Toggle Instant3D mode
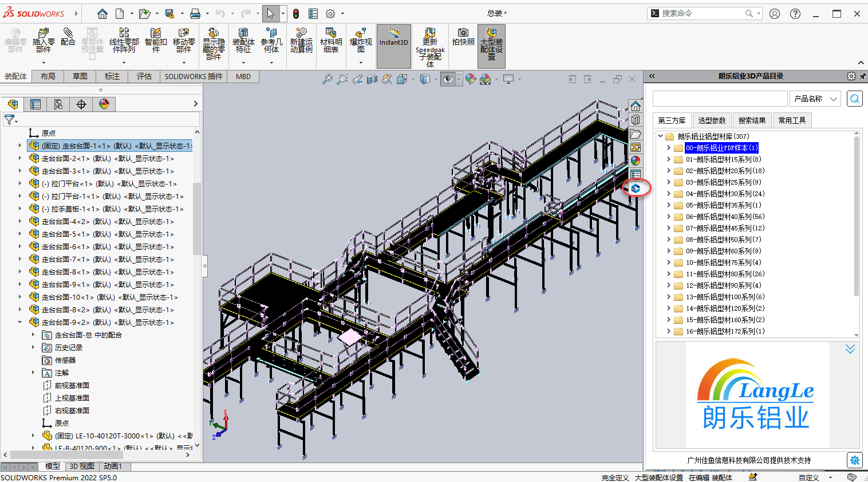Viewport: 868px width, 482px height. click(394, 46)
